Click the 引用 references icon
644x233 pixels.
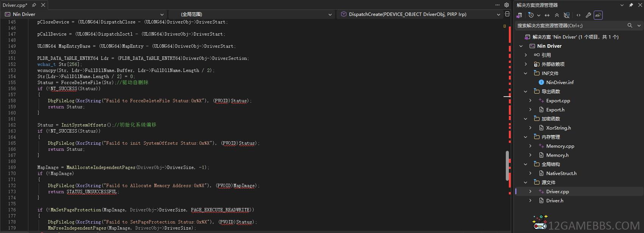(536, 55)
